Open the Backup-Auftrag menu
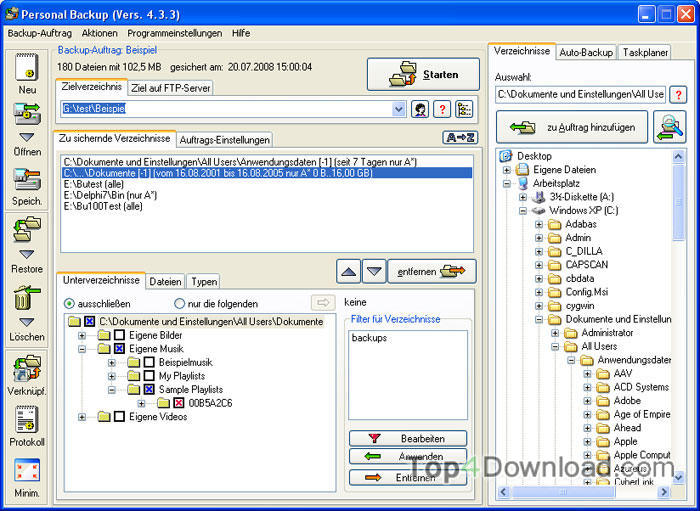Screen dimensions: 700x511 (x=40, y=33)
